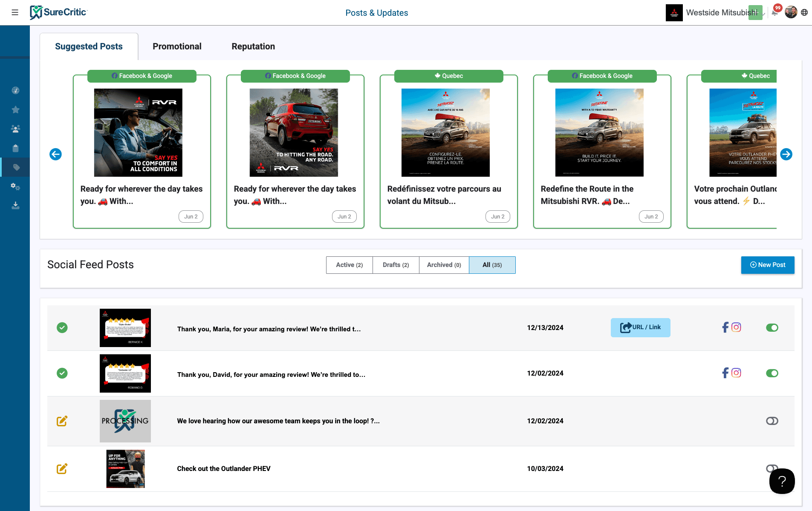Create a New Post
This screenshot has height=511, width=812.
tap(768, 265)
